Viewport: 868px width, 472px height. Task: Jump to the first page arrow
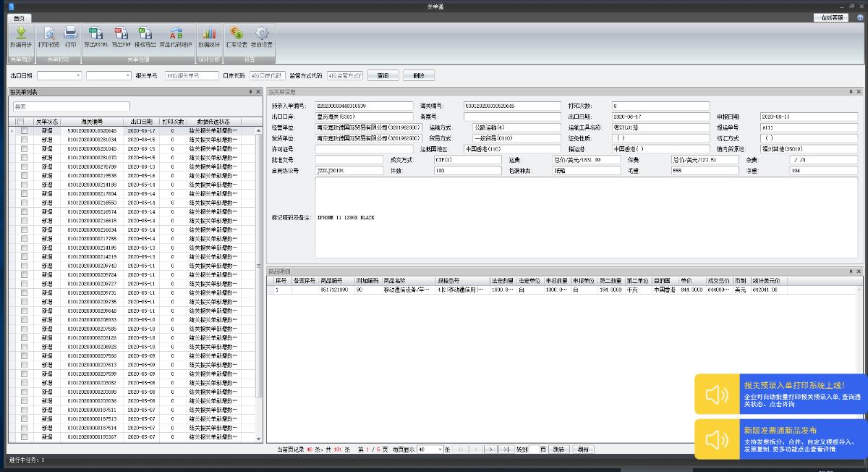tap(461, 450)
